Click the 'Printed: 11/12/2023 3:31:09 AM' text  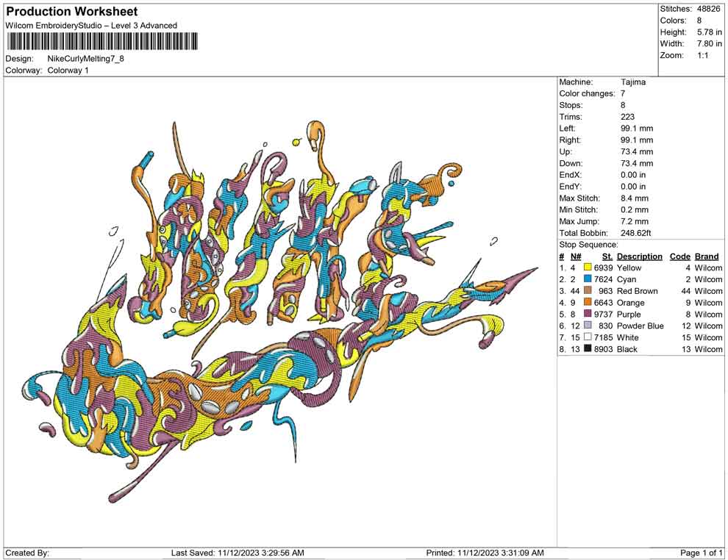click(x=485, y=553)
